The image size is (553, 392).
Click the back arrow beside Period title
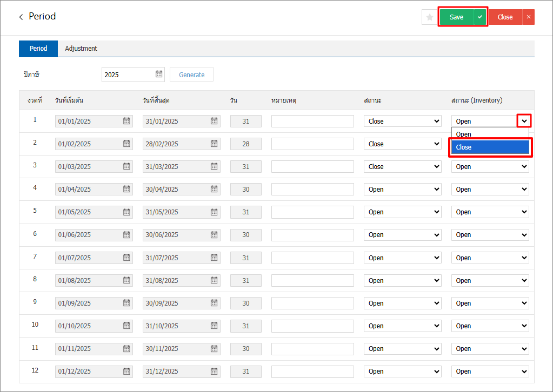[21, 17]
